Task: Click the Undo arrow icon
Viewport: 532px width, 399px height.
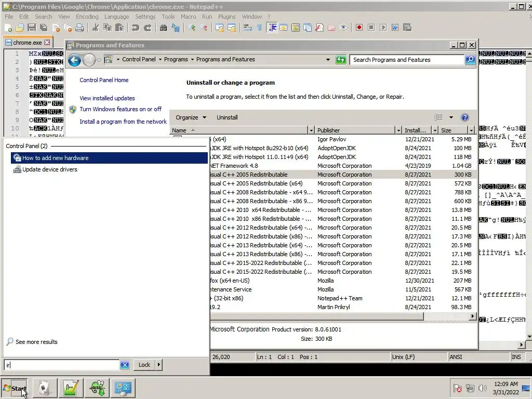Action: pyautogui.click(x=136, y=28)
